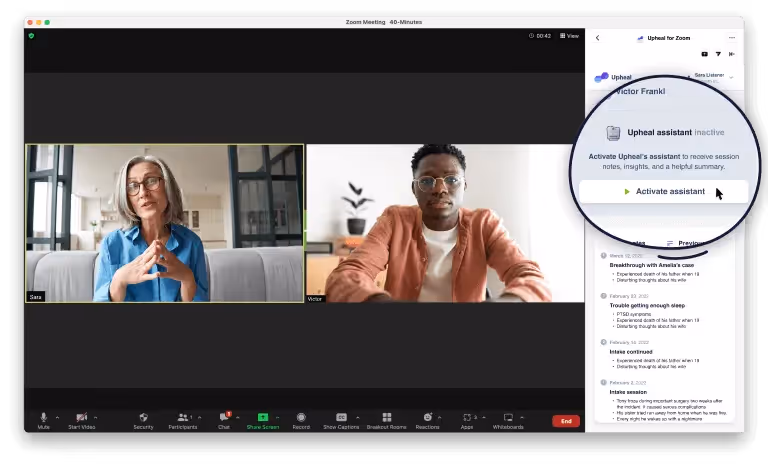
Task: Open 'Trouble getting enough sleep' session note
Action: [x=647, y=305]
